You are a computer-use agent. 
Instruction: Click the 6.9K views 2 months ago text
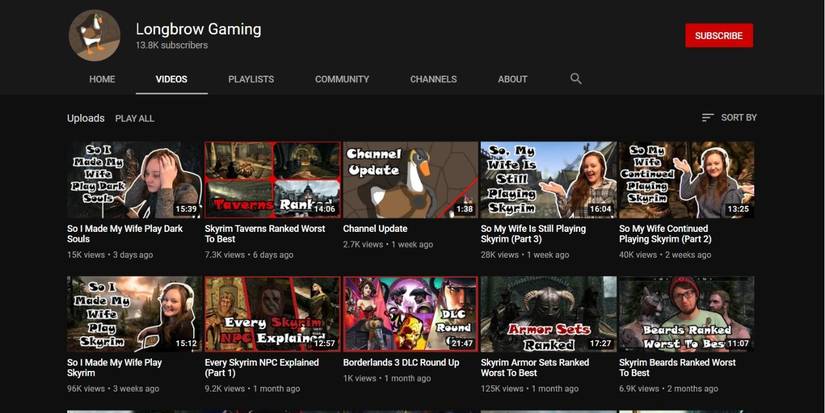(x=668, y=389)
